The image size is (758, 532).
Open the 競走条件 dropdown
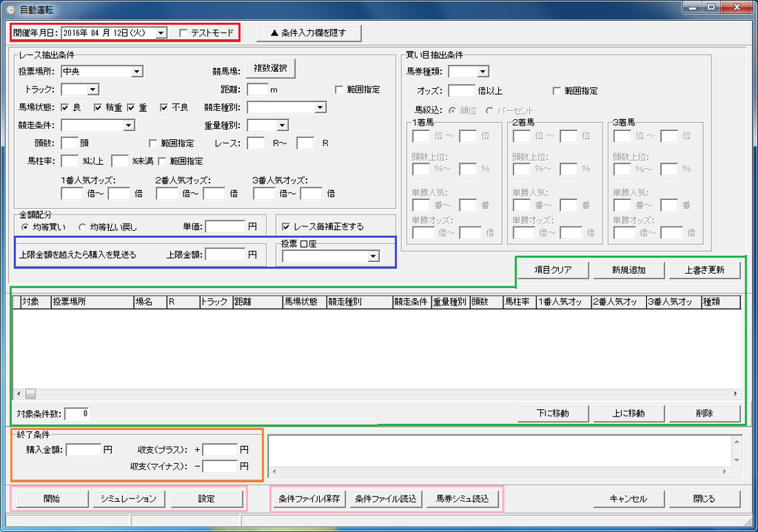pyautogui.click(x=129, y=126)
